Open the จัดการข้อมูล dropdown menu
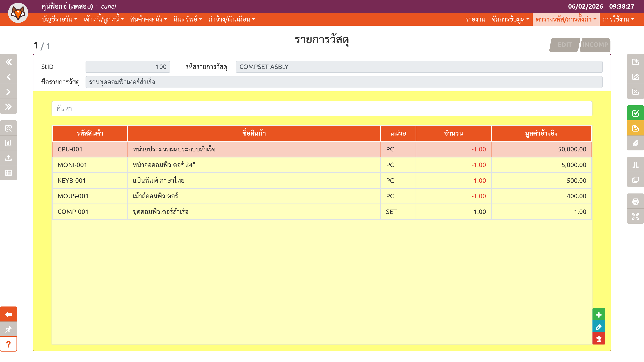This screenshot has height=362, width=644. click(x=510, y=19)
